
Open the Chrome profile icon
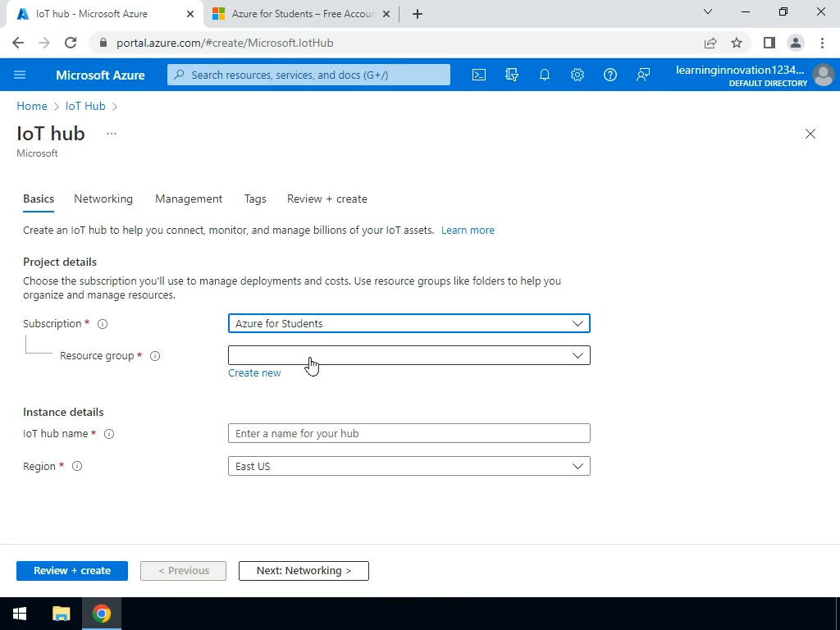coord(796,43)
